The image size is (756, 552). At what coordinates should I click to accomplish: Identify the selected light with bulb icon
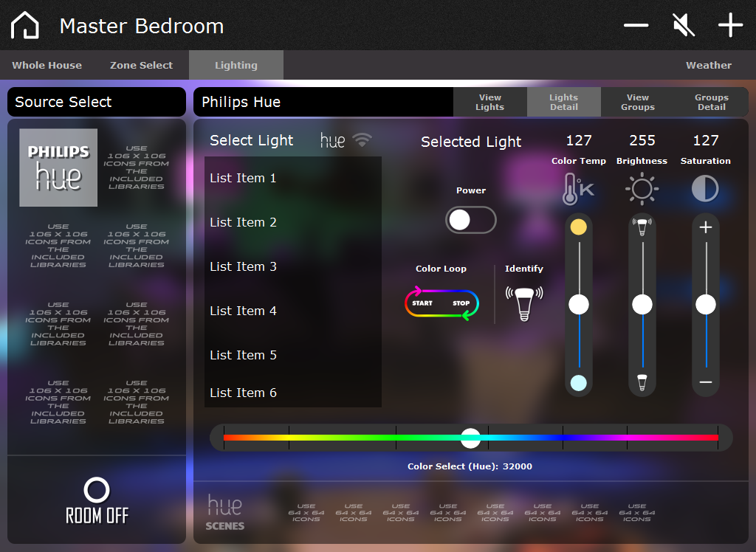[524, 304]
